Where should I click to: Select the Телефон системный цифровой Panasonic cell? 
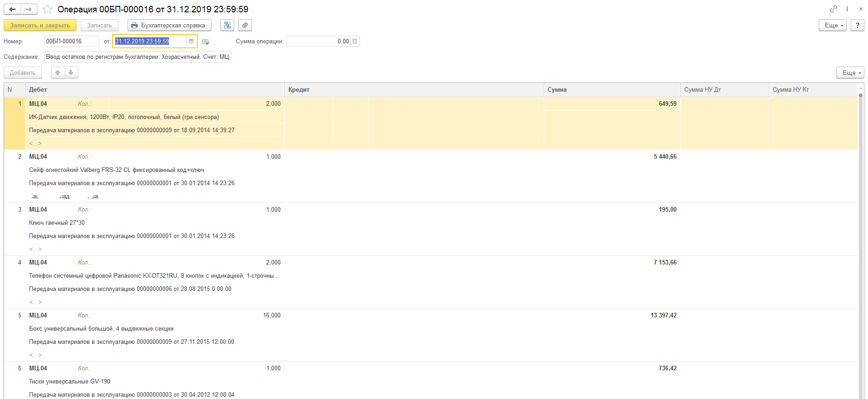(155, 276)
